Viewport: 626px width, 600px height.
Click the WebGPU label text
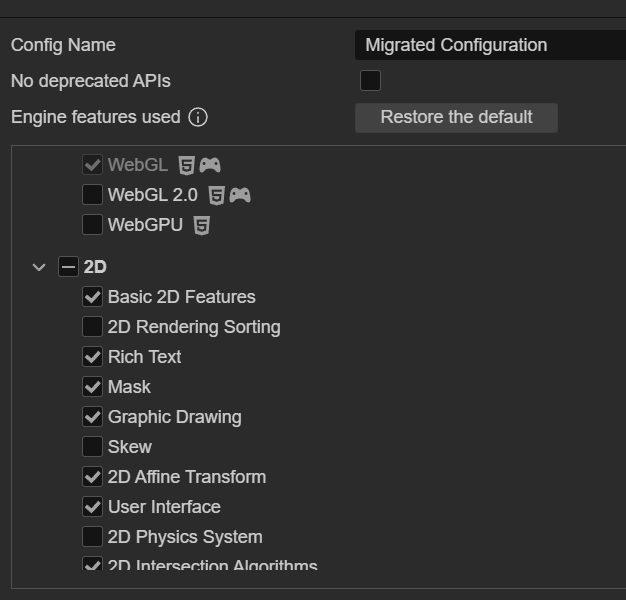click(x=145, y=225)
